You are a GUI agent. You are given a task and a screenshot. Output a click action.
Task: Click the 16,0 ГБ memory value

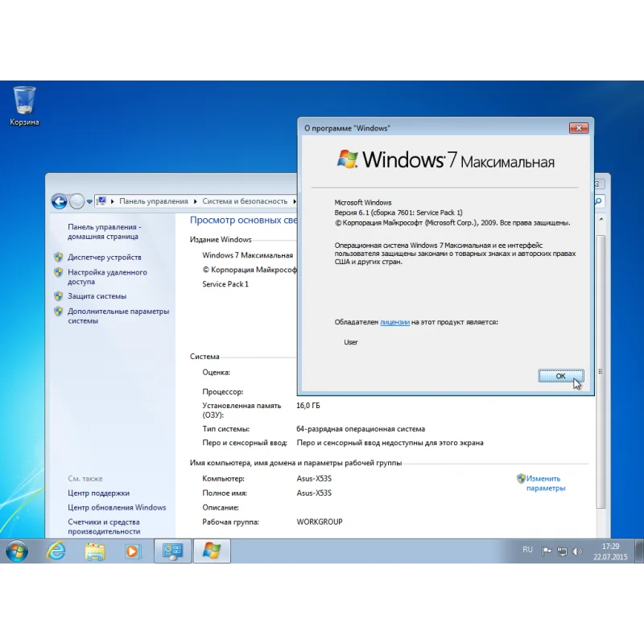[308, 406]
